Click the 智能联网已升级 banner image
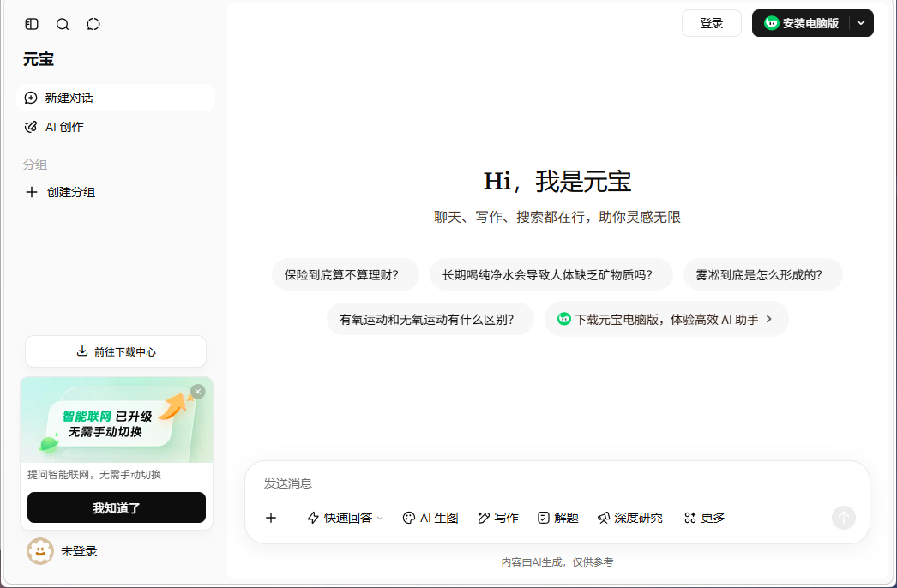 (117, 420)
